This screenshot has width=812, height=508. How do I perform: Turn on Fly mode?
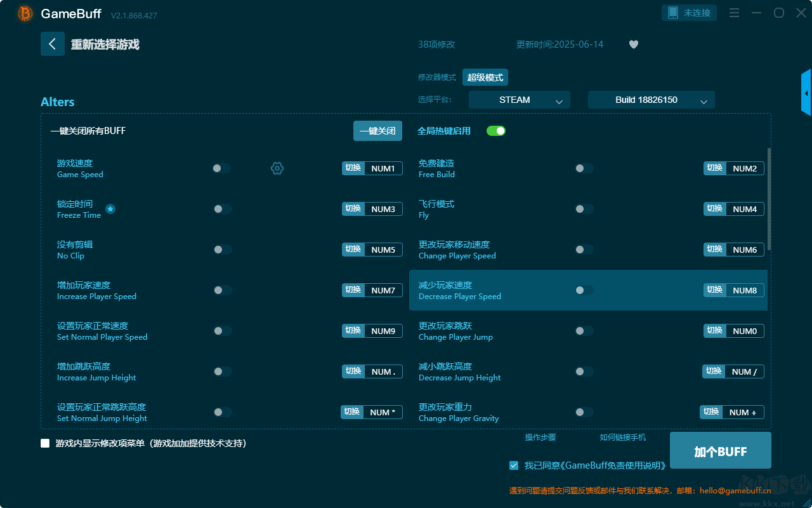point(584,209)
